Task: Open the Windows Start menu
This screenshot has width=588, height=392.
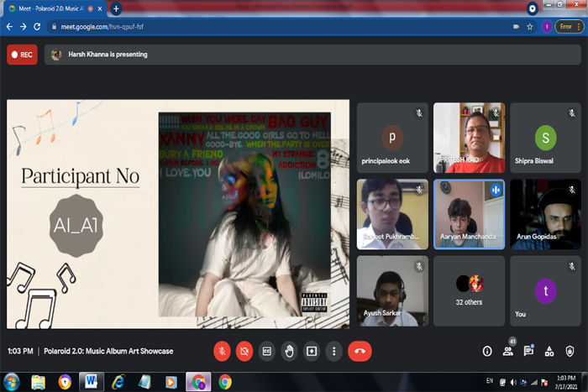Action: (x=12, y=383)
